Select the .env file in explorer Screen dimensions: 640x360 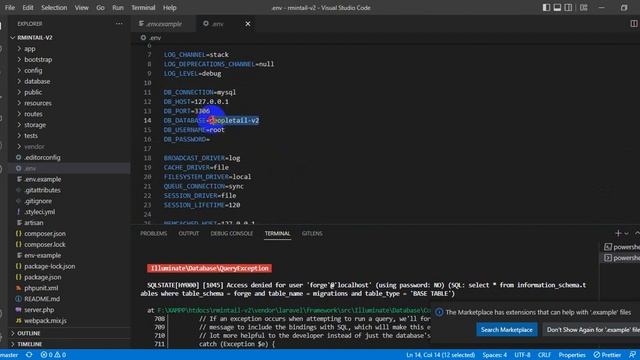click(30, 168)
